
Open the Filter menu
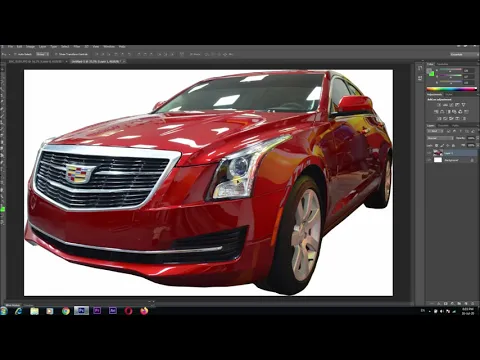77,47
